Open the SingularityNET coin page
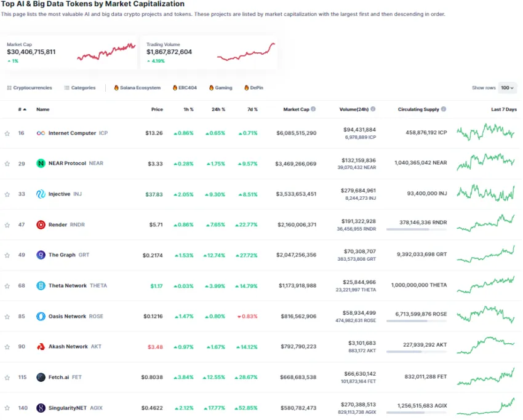Image resolution: width=523 pixels, height=420 pixels. coord(70,408)
